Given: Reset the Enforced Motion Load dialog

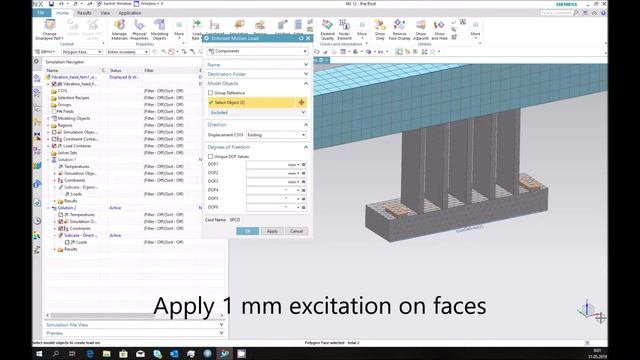Looking at the screenshot, I should (x=301, y=38).
